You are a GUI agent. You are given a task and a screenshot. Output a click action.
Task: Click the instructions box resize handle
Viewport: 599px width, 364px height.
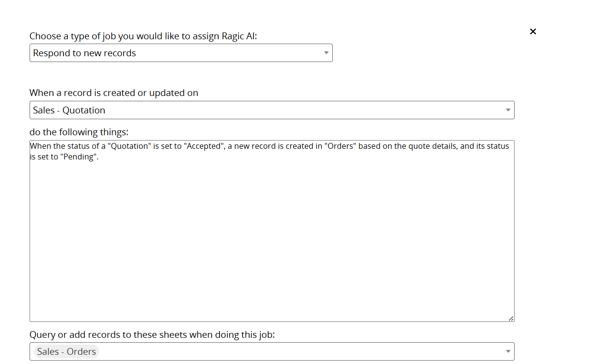[x=511, y=318]
